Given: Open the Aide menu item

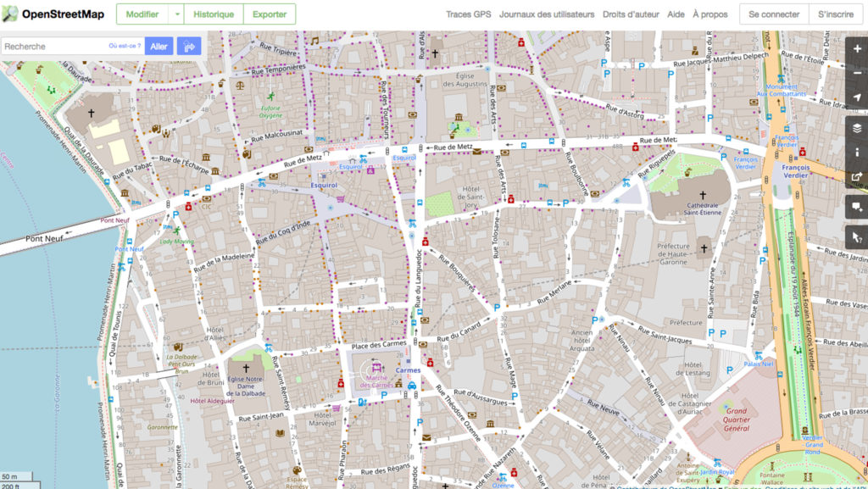Looking at the screenshot, I should point(676,14).
